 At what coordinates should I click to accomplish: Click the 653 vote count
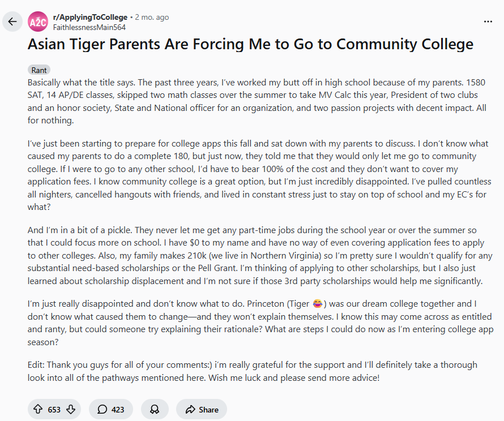54,410
